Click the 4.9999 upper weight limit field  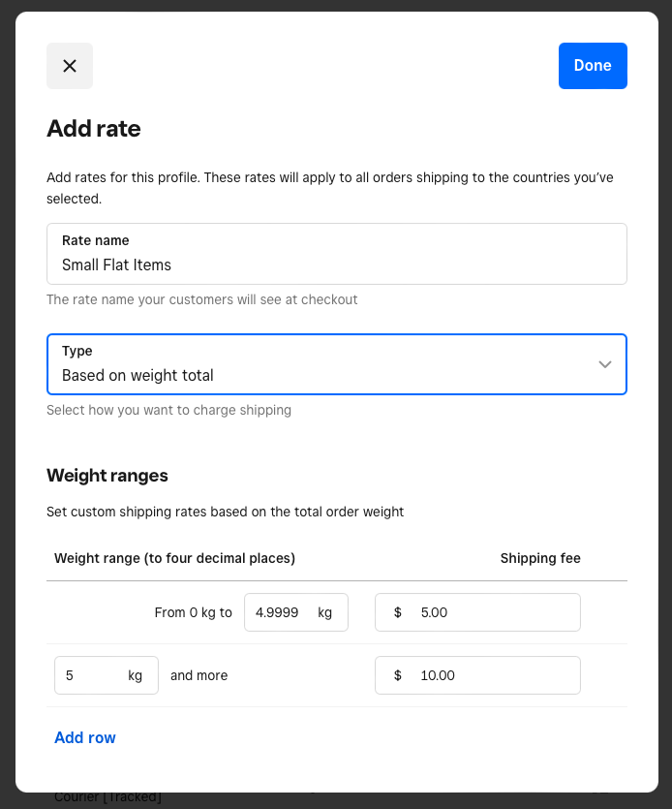(277, 612)
